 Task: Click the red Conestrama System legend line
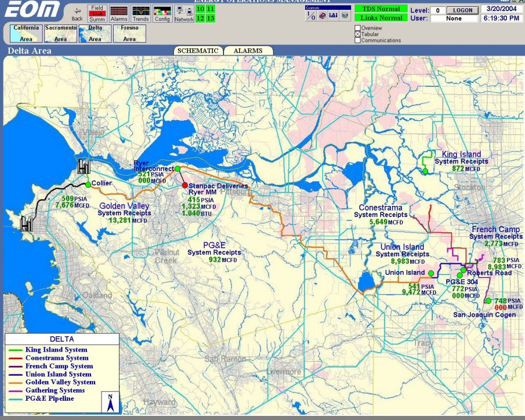15,358
